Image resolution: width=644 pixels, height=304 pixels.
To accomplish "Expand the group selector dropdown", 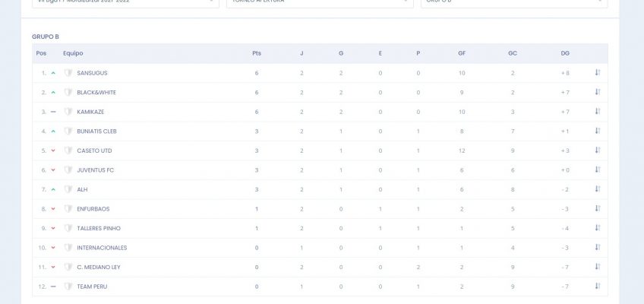I will click(x=514, y=2).
